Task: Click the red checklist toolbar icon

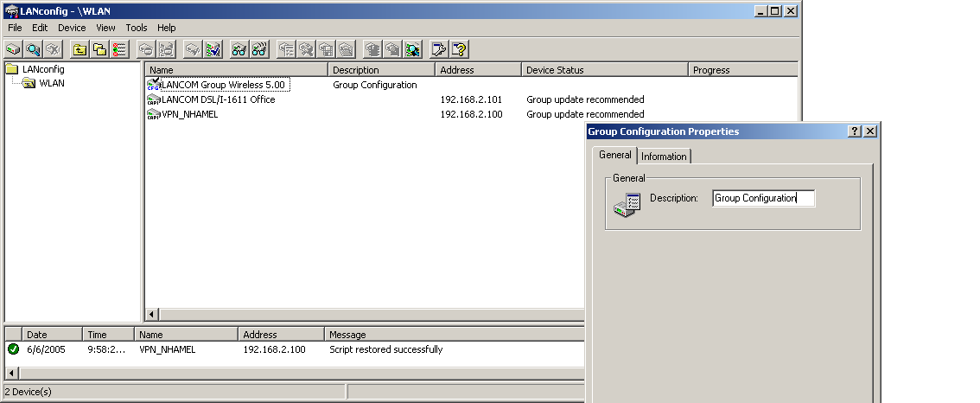Action: click(120, 49)
